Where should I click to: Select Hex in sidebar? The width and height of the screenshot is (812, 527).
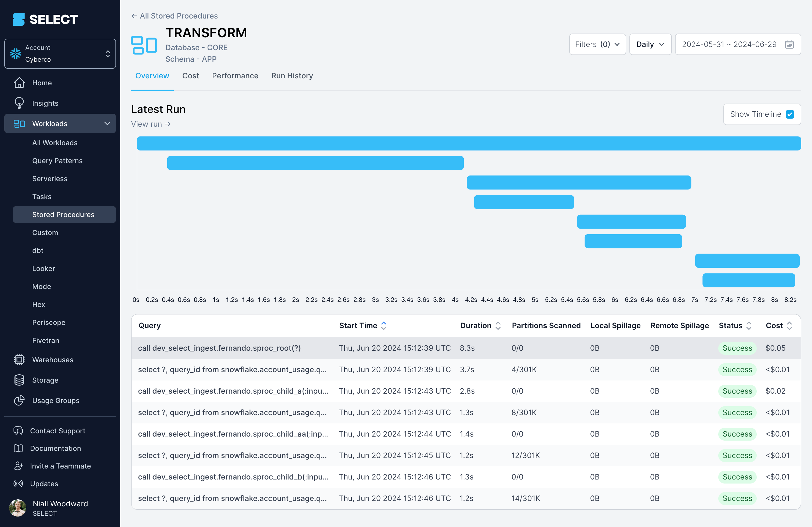click(x=39, y=304)
